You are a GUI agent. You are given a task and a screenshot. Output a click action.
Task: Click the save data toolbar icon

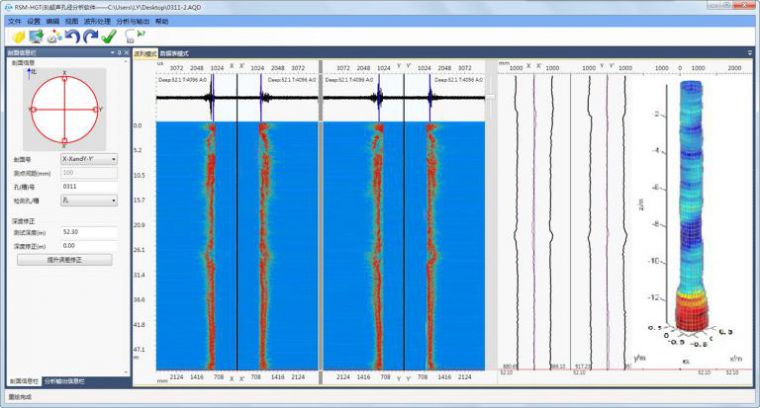coord(36,37)
